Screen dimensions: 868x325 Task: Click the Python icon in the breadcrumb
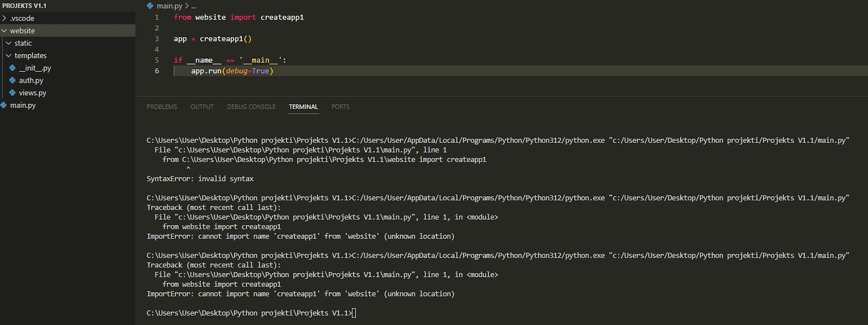tap(150, 5)
